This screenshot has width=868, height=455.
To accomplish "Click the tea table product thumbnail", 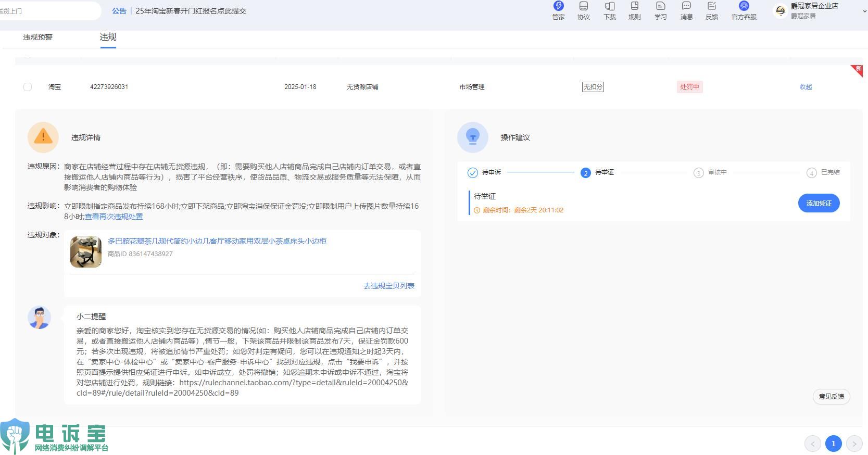I will click(86, 252).
